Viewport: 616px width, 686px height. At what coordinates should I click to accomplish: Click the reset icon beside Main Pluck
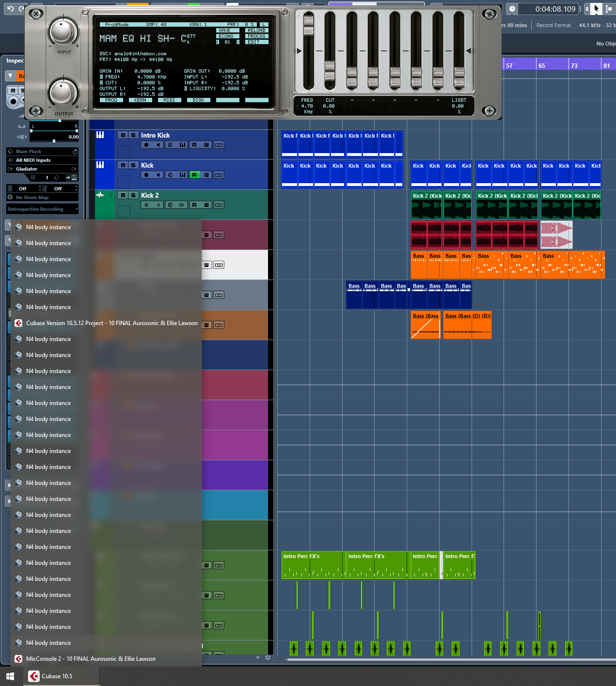pyautogui.click(x=75, y=152)
